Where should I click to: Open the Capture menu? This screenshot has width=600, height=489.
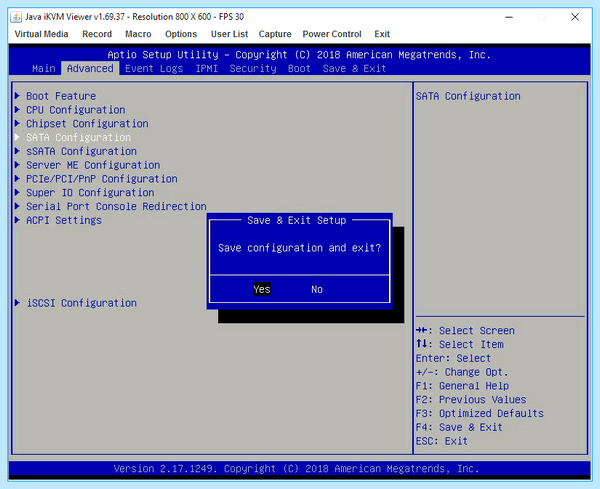coord(275,34)
